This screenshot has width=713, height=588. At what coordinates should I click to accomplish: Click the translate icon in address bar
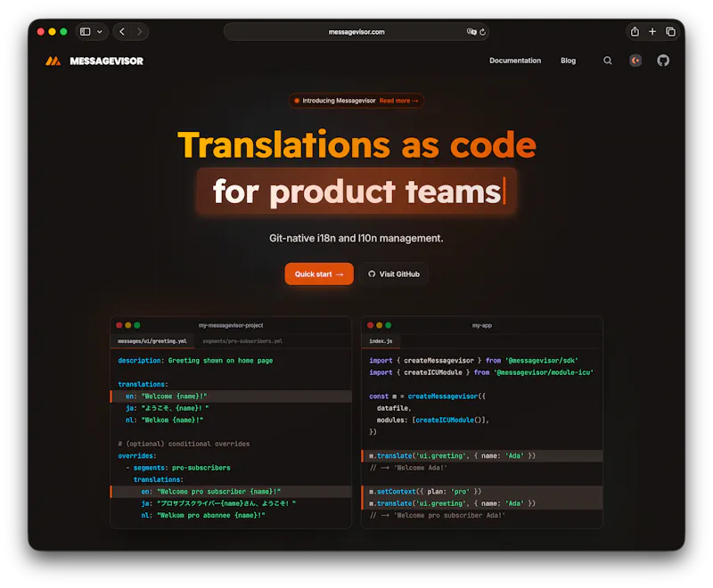[471, 32]
